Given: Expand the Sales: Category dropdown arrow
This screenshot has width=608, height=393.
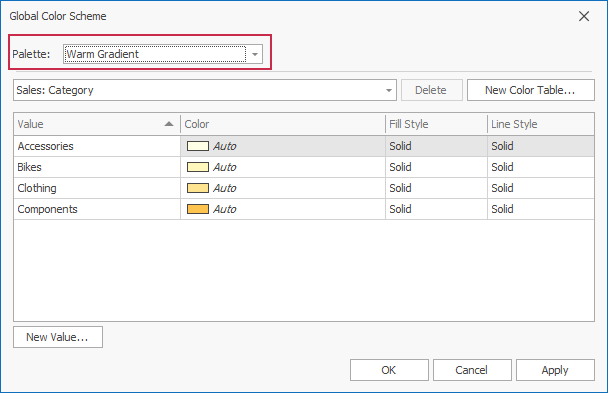Looking at the screenshot, I should tap(389, 90).
